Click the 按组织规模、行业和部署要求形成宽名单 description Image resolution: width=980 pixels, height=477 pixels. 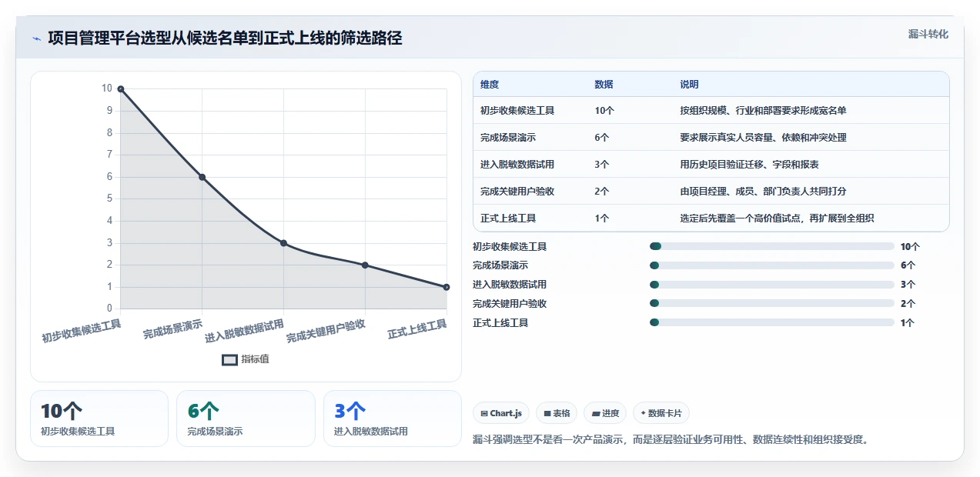[763, 111]
